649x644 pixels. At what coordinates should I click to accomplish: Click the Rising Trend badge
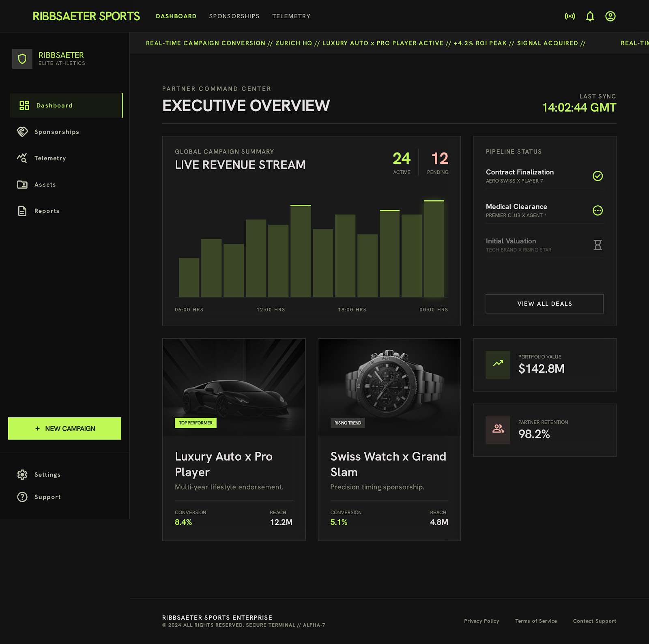[x=348, y=423]
